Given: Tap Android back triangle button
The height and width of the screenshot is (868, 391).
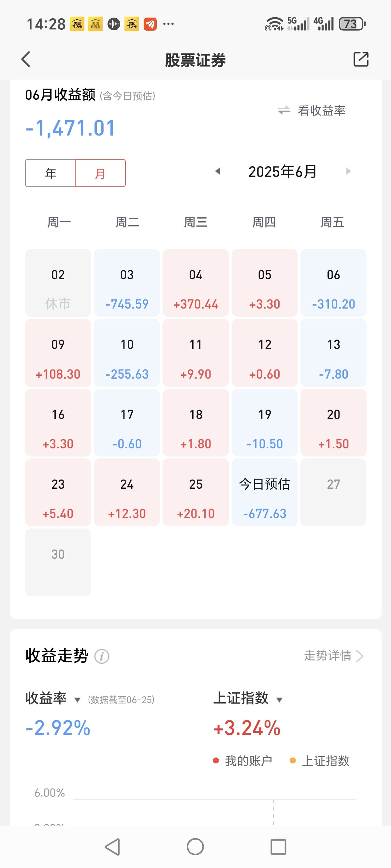Looking at the screenshot, I should pos(113,846).
